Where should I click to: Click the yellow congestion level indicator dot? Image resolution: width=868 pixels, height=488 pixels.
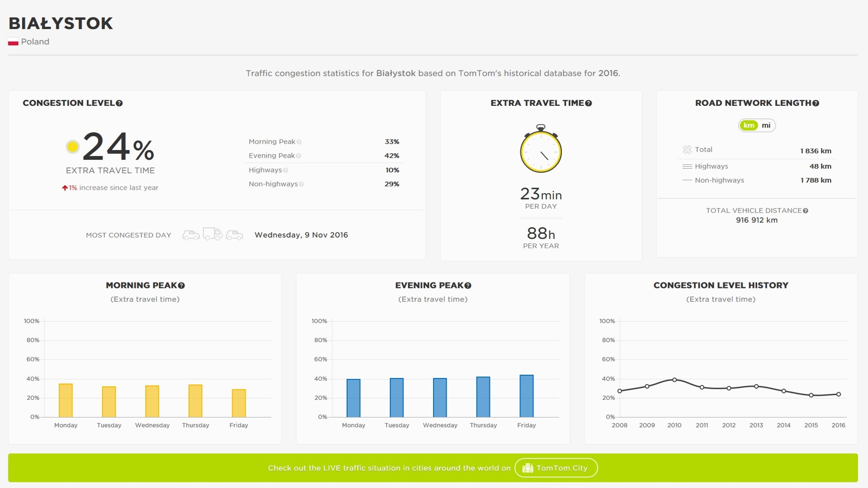pyautogui.click(x=72, y=147)
